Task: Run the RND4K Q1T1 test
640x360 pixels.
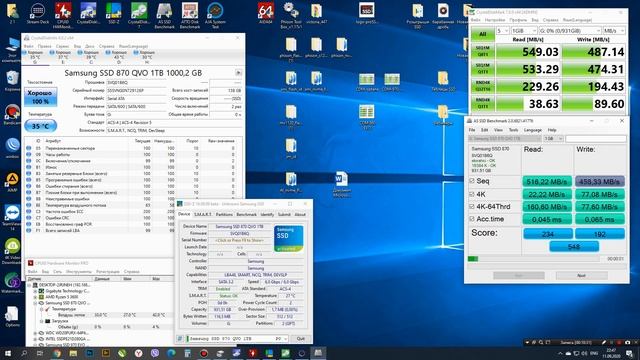Action: click(x=482, y=103)
